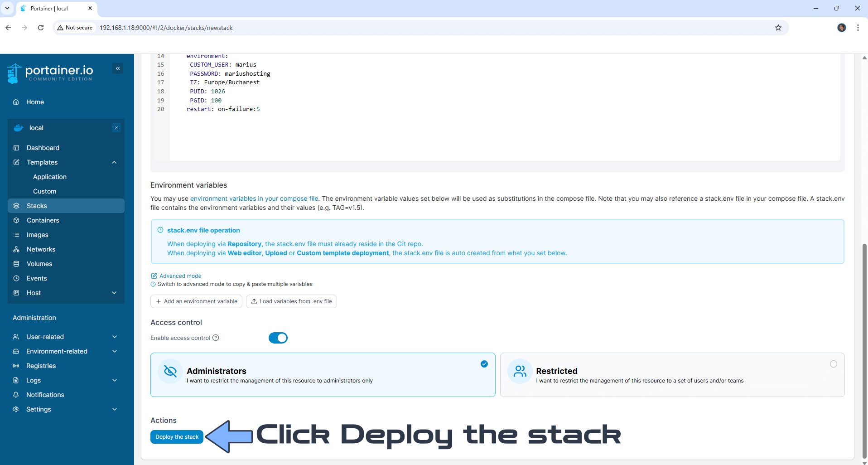Viewport: 868px width, 465px height.
Task: Click the Docker whale icon beside local
Action: pos(19,128)
